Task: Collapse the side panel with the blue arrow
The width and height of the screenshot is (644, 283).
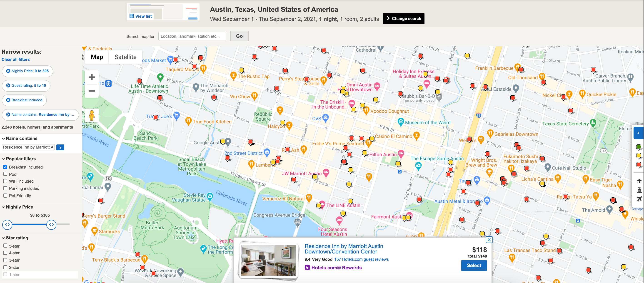Action: pyautogui.click(x=638, y=133)
